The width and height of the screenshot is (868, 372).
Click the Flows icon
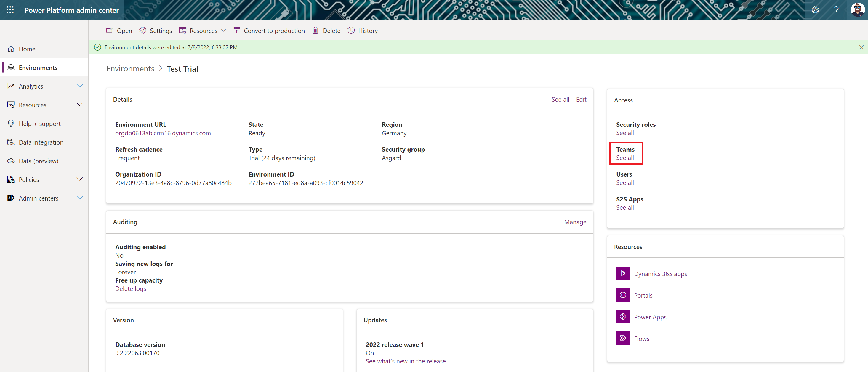tap(623, 338)
